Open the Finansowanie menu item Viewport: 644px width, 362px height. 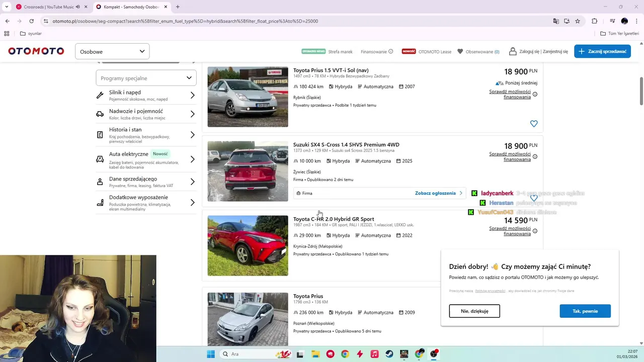[373, 51]
